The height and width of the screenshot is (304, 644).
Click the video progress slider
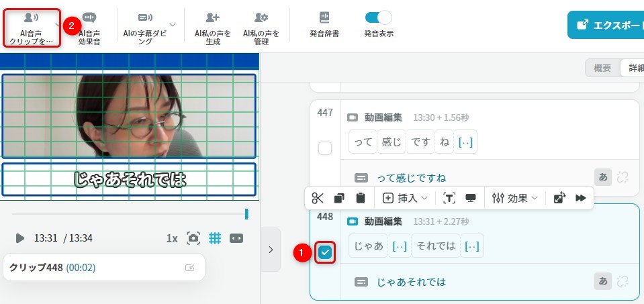129,214
